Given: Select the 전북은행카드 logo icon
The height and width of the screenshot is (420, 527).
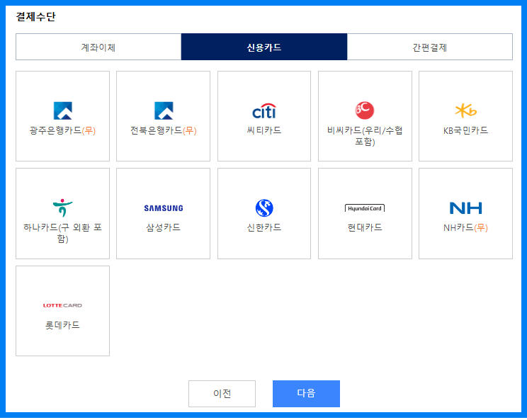Looking at the screenshot, I should 164,110.
